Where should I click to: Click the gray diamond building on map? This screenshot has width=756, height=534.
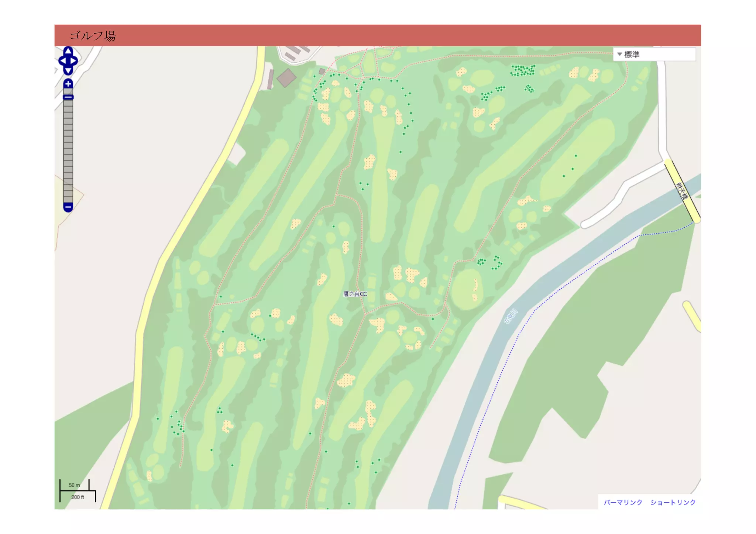286,78
